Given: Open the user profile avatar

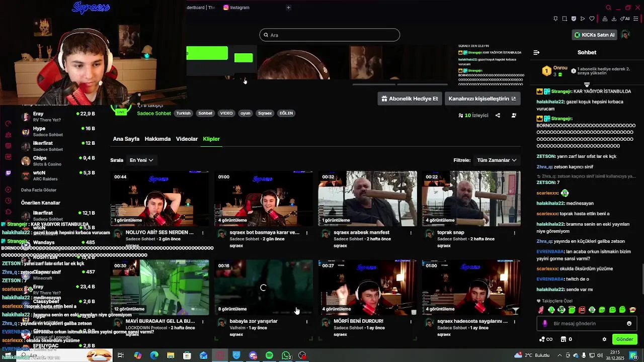Looking at the screenshot, I should (x=625, y=35).
